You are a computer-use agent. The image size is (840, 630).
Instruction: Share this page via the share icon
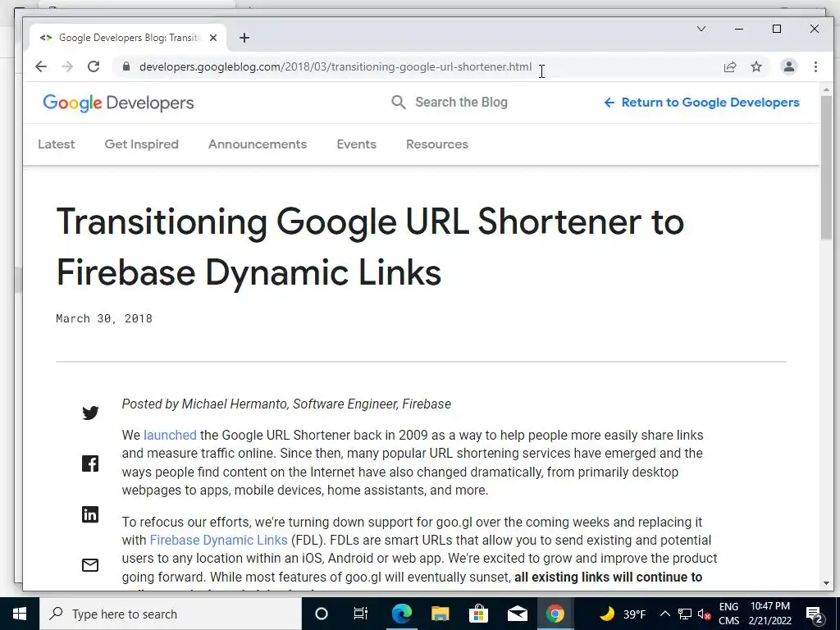pyautogui.click(x=729, y=66)
